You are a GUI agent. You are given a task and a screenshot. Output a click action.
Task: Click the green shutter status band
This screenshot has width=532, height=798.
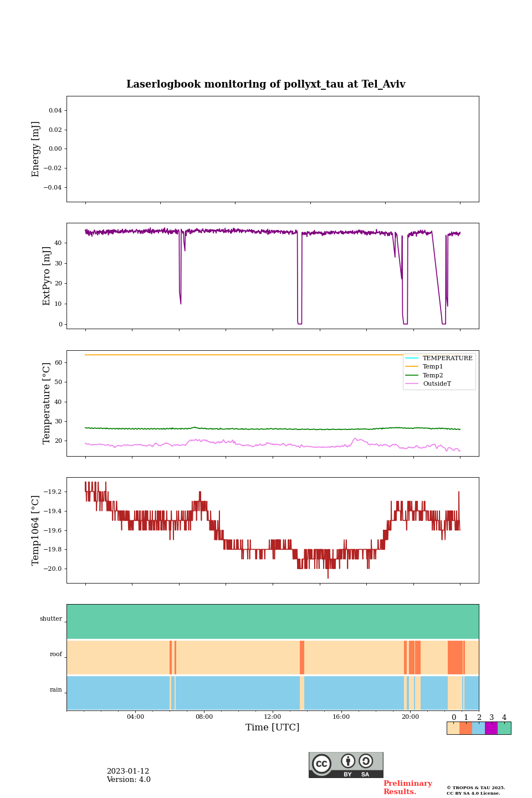coord(273,621)
